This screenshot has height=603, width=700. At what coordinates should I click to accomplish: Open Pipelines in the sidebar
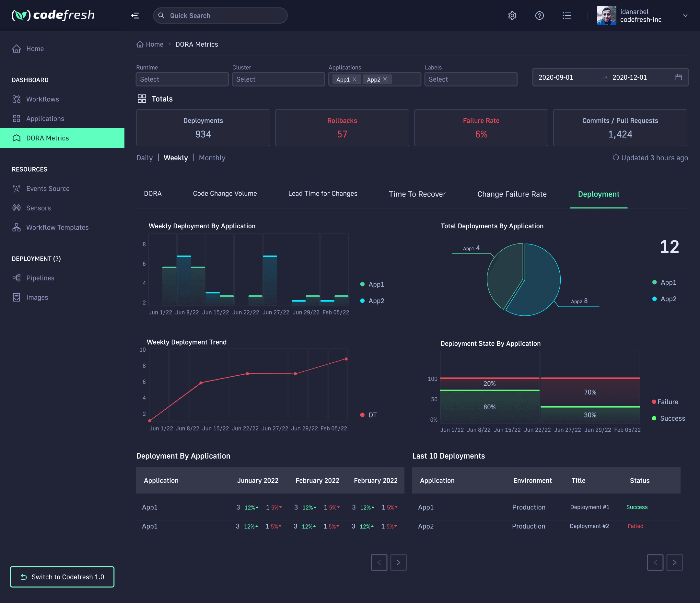click(x=40, y=278)
